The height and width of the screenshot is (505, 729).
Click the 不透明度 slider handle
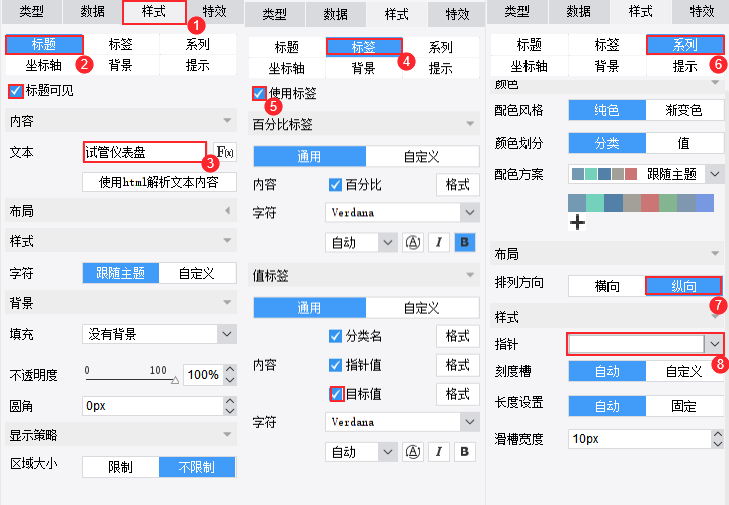pyautogui.click(x=175, y=380)
